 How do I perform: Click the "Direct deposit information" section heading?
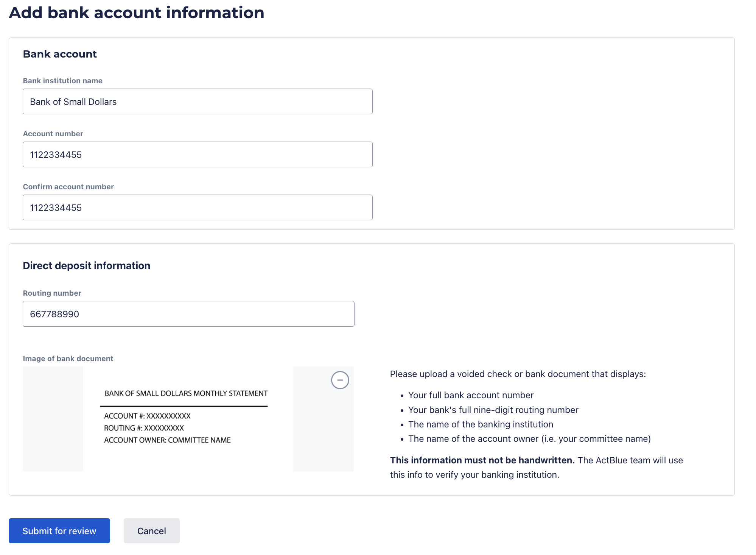(x=87, y=266)
